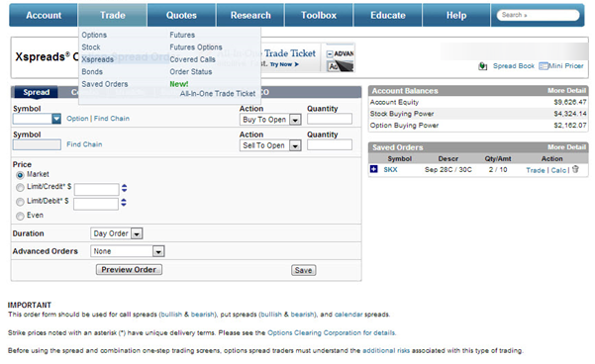
Task: Select the Spread tab
Action: coord(36,92)
